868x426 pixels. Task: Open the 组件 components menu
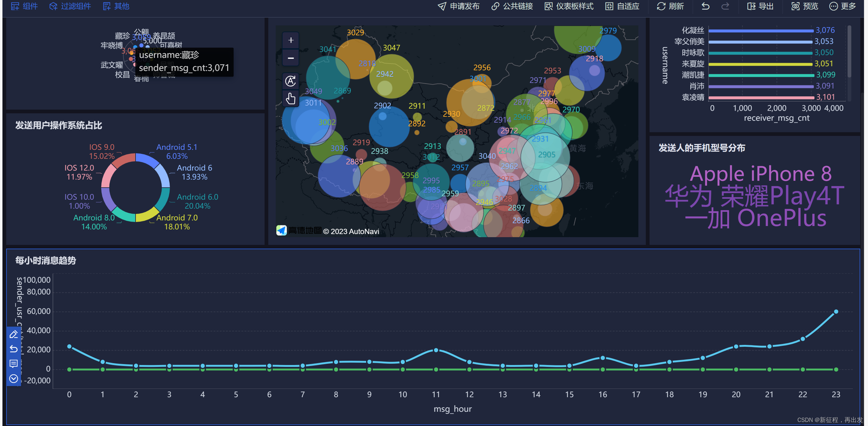tap(24, 6)
